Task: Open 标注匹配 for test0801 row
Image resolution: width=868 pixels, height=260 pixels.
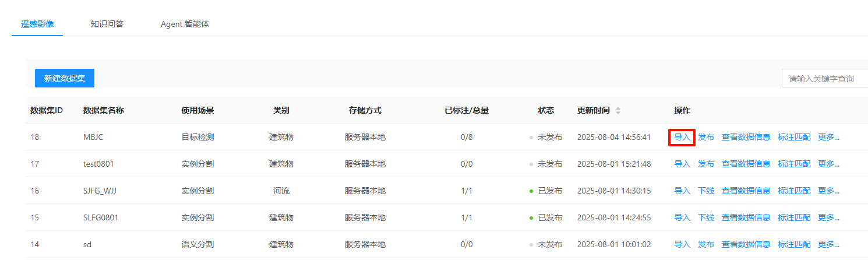Action: [794, 164]
